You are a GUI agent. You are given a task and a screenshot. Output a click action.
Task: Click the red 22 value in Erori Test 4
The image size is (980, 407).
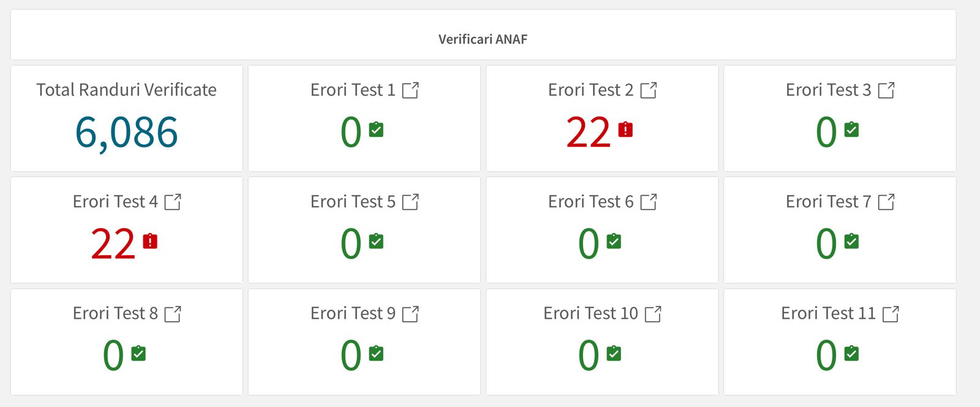(113, 244)
